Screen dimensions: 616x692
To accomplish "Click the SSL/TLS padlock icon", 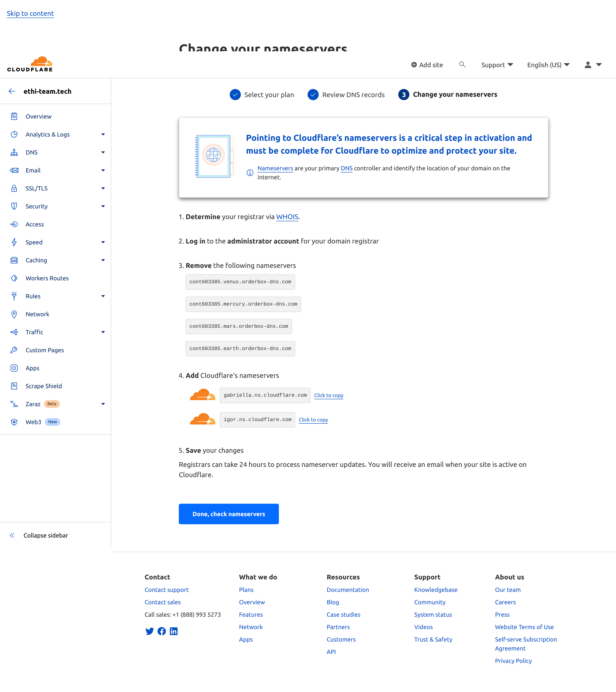I will [14, 188].
